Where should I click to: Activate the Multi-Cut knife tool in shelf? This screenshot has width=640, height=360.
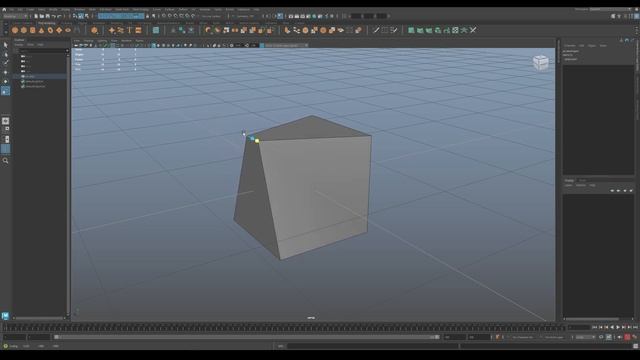click(x=376, y=30)
